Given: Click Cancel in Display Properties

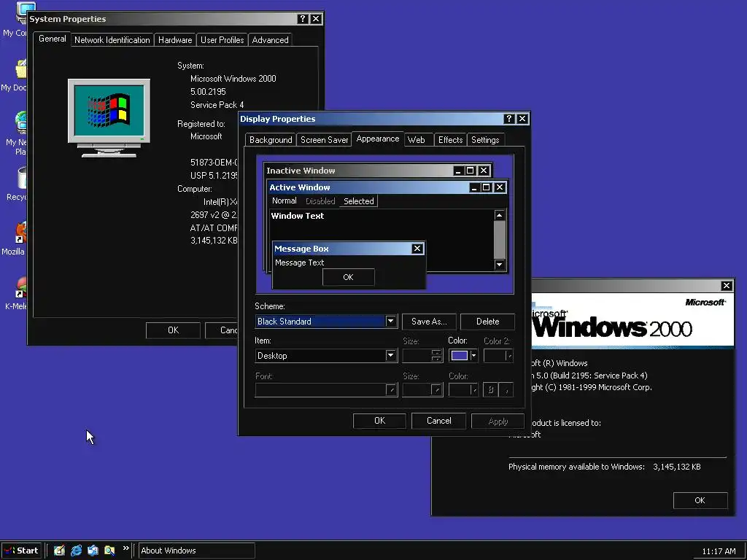Looking at the screenshot, I should click(x=438, y=421).
